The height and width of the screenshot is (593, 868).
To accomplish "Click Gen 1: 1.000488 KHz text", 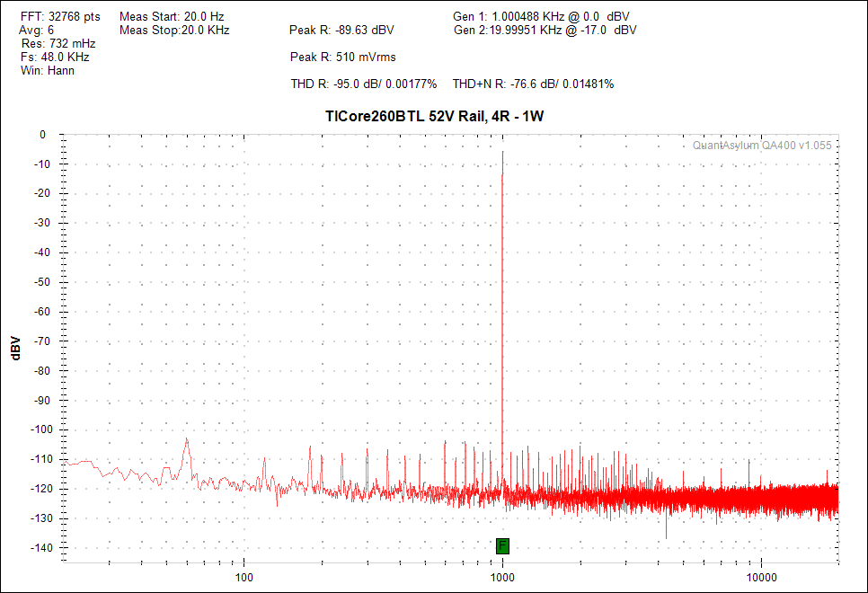I will [x=541, y=16].
